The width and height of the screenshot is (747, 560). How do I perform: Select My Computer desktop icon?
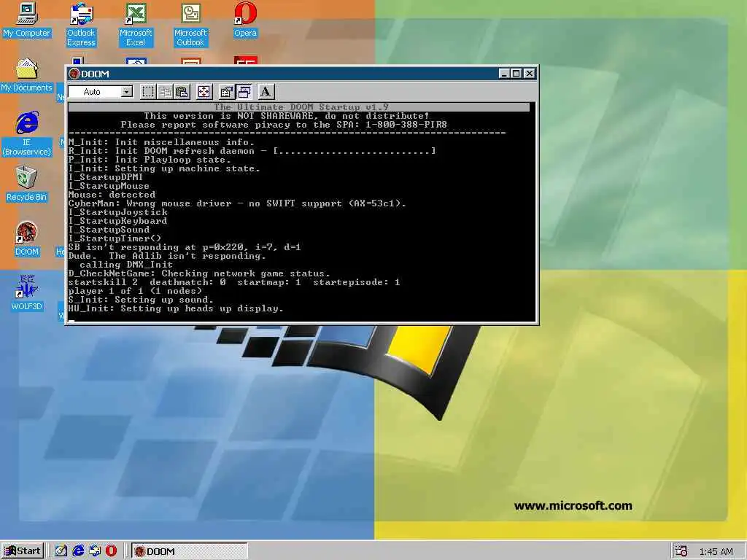point(27,20)
